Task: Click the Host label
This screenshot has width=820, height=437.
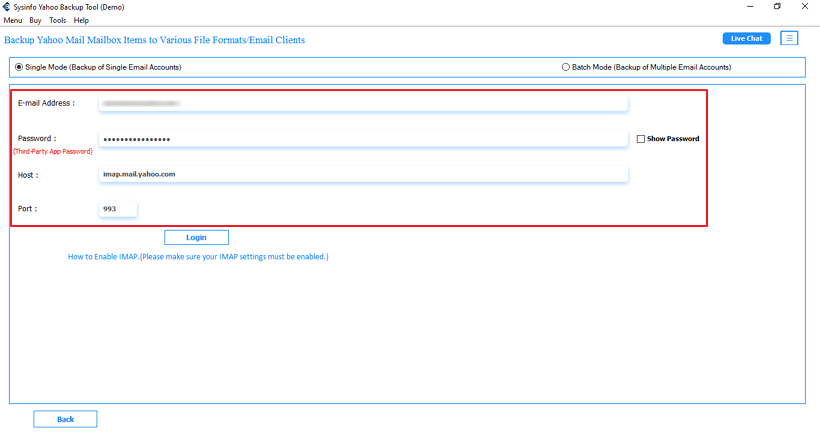Action: click(28, 175)
